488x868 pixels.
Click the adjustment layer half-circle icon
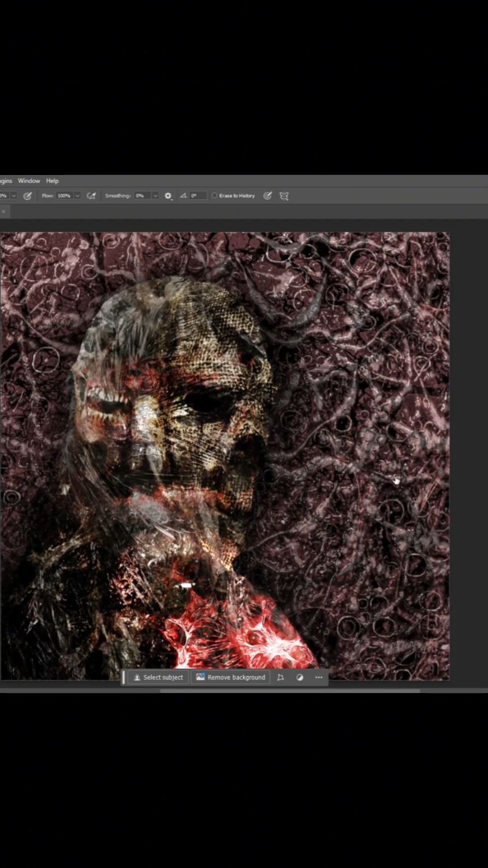tap(300, 677)
